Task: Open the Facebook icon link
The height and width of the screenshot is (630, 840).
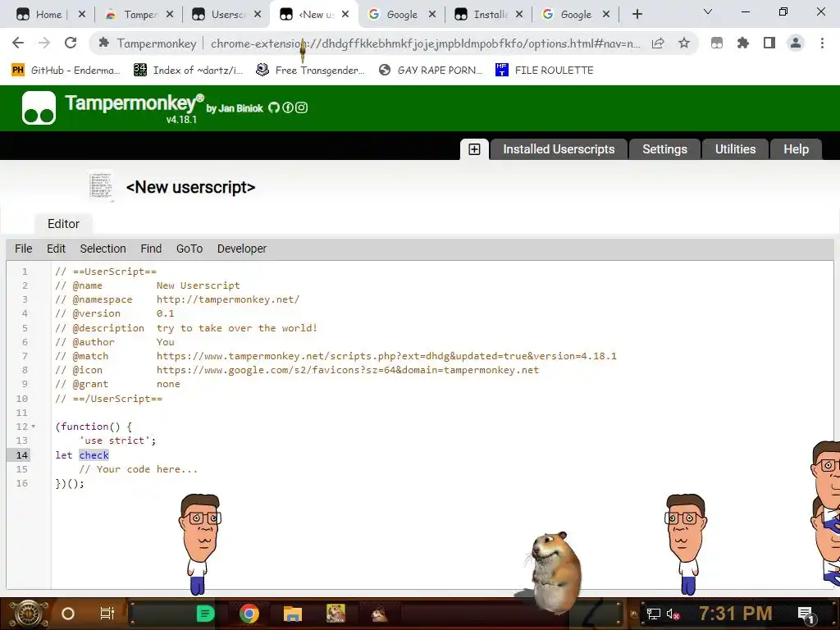Action: click(288, 107)
